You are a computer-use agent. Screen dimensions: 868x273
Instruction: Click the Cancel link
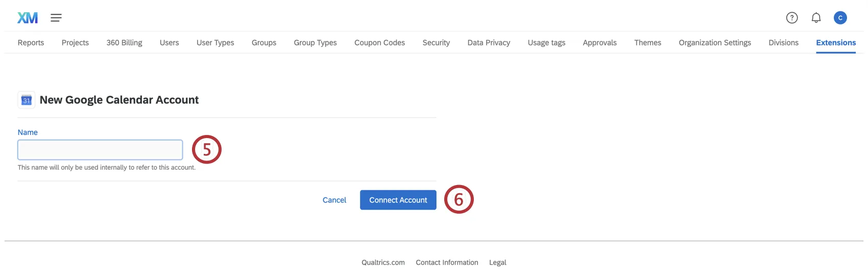coord(334,200)
